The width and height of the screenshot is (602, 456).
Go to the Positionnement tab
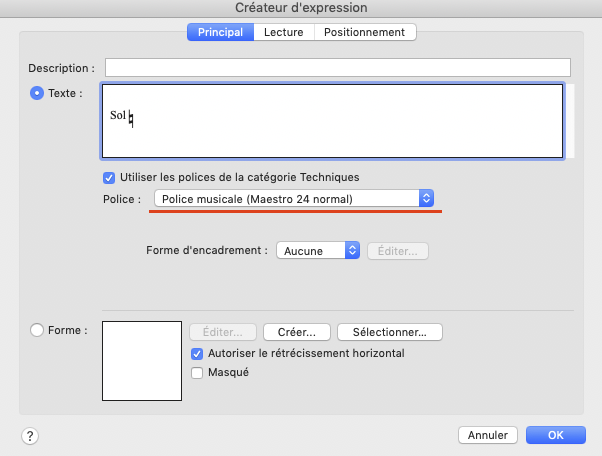[x=364, y=32]
